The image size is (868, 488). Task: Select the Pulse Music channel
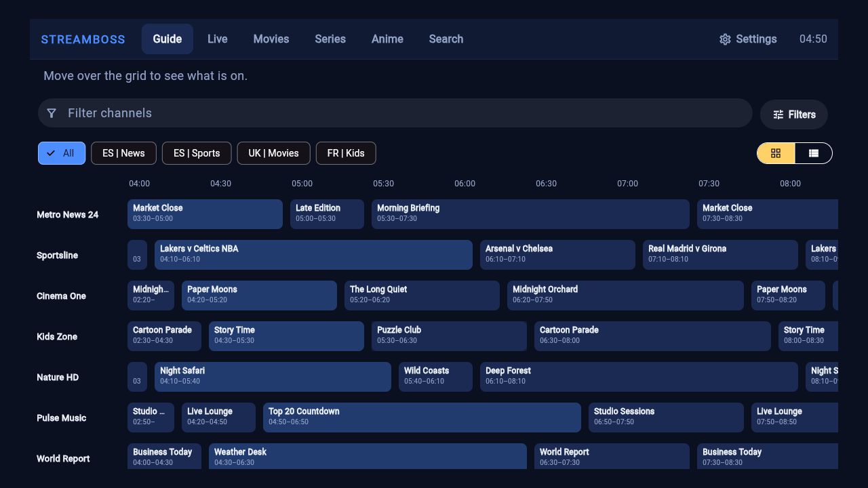tap(62, 418)
